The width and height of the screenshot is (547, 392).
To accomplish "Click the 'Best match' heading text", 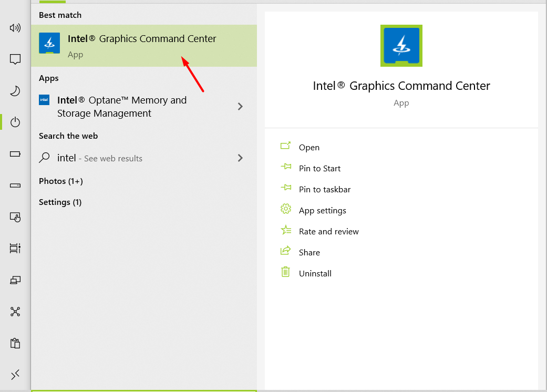I will pos(60,15).
